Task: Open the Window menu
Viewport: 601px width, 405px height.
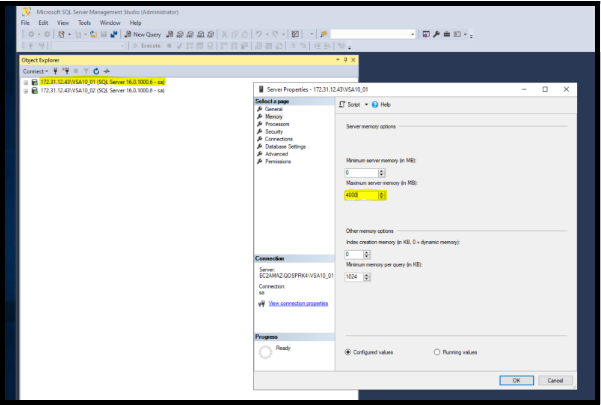Action: pyautogui.click(x=110, y=23)
